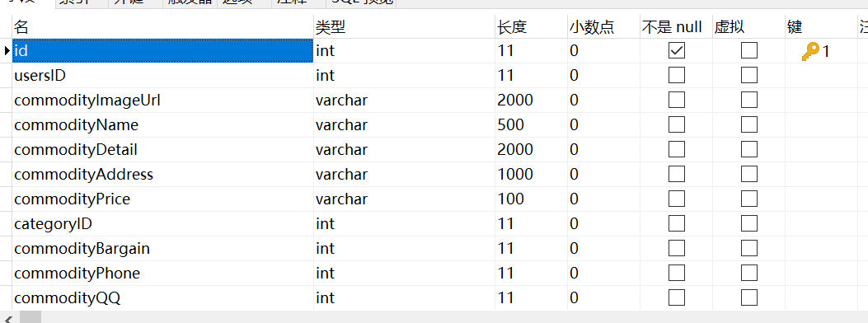Enable 虚拟 for commodityName
This screenshot has height=323, width=868.
click(749, 124)
